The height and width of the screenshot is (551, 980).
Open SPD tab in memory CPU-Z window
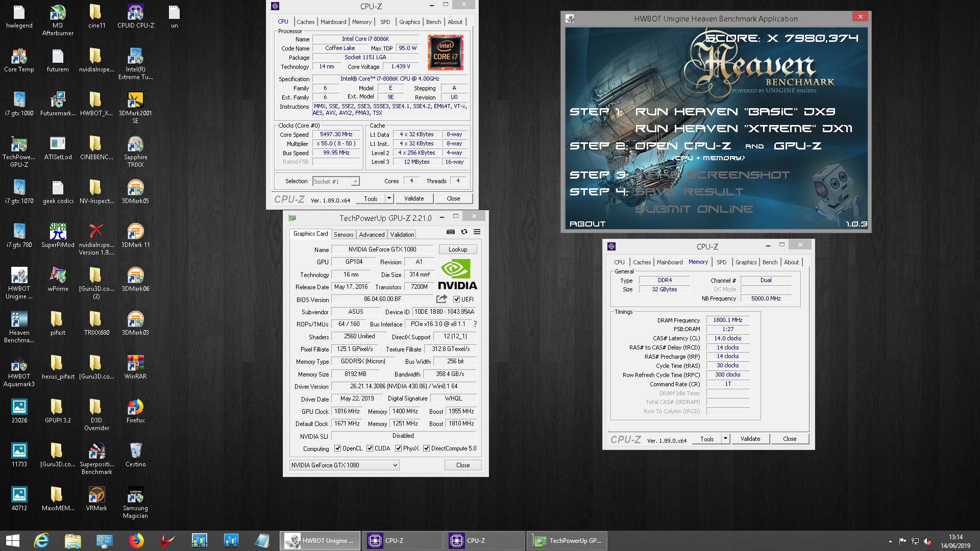[x=721, y=262]
